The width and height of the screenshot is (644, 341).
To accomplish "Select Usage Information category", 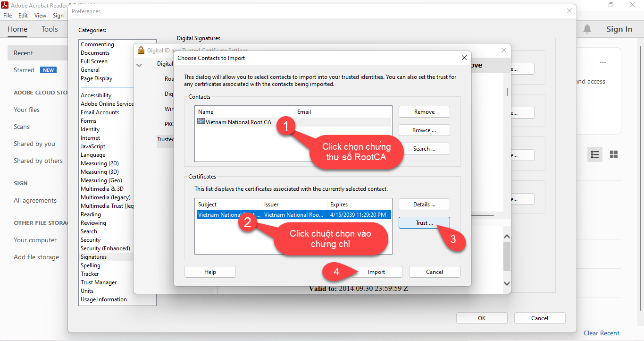I will (x=104, y=299).
